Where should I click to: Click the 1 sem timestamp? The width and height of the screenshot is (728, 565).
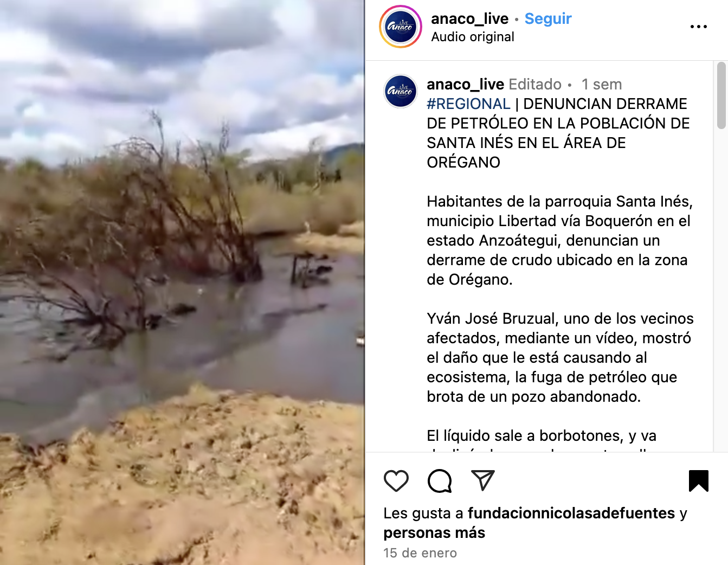[x=602, y=84]
